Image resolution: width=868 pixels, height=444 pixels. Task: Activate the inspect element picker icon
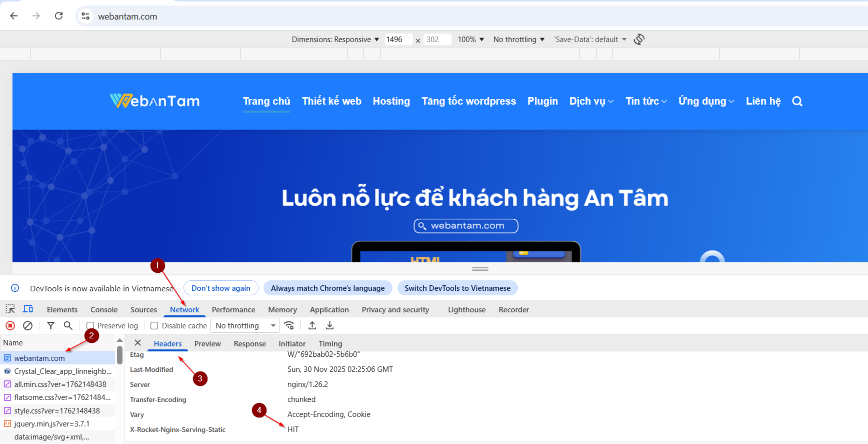point(10,309)
